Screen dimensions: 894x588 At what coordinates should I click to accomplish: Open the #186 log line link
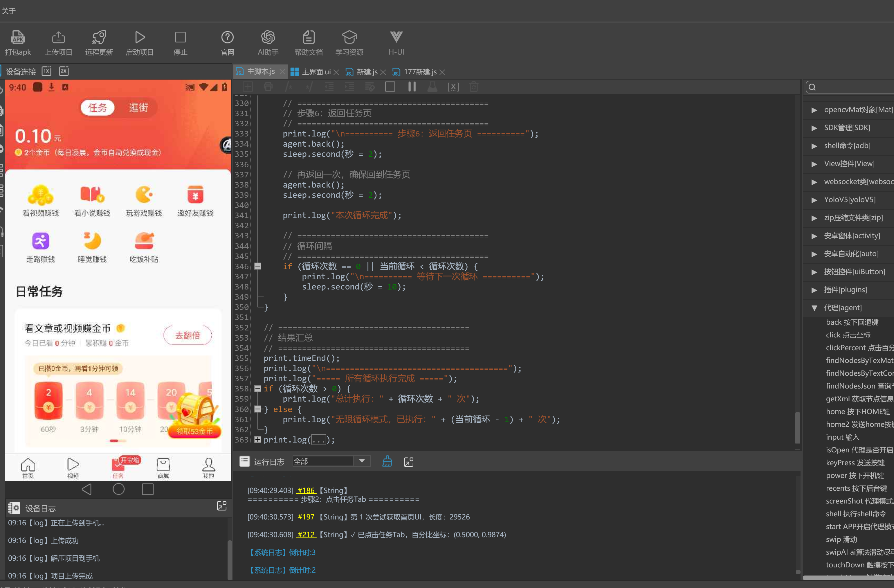(306, 490)
